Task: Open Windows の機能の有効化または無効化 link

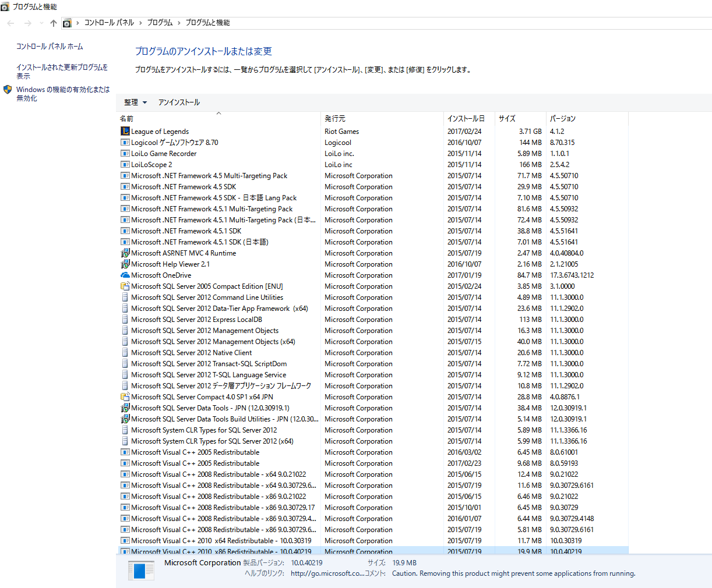Action: click(x=63, y=94)
